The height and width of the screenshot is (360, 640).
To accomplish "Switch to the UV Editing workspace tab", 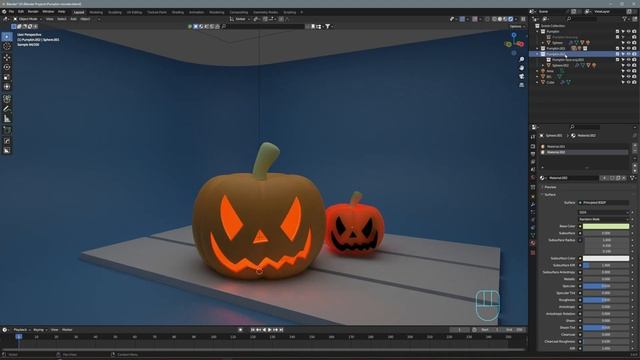I will coord(134,12).
